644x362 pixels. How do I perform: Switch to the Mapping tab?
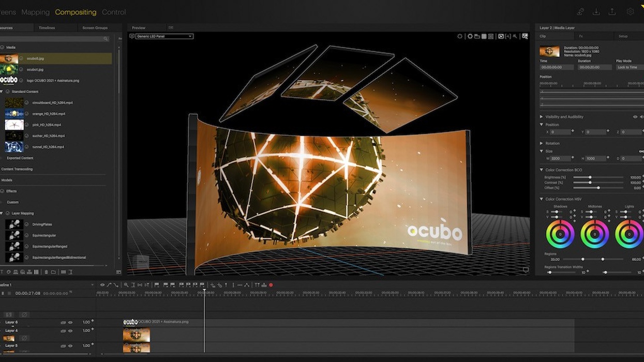35,12
